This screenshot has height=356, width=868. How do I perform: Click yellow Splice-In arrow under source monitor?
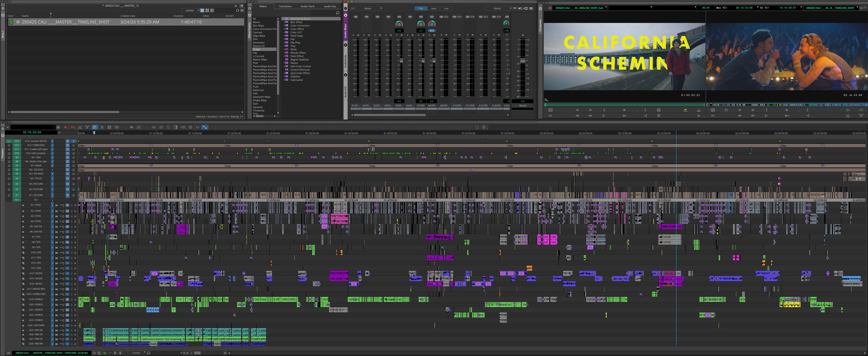pyautogui.click(x=685, y=110)
